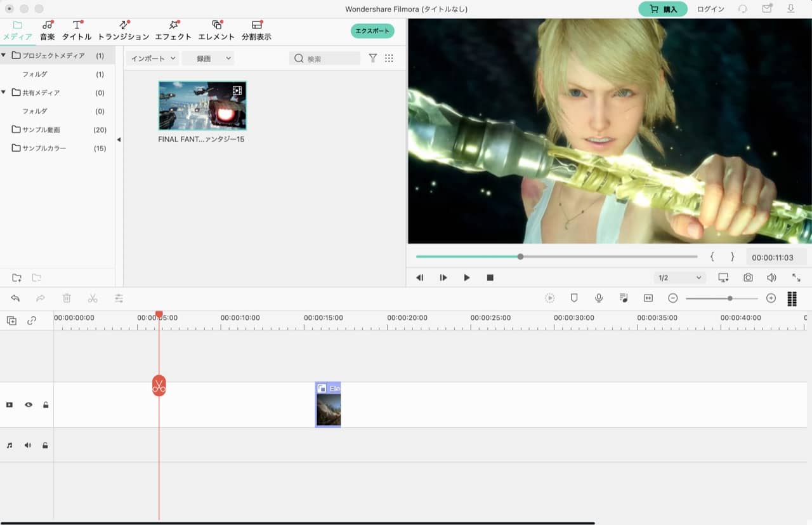This screenshot has width=812, height=525.
Task: Mute the audio track speaker
Action: coord(28,445)
